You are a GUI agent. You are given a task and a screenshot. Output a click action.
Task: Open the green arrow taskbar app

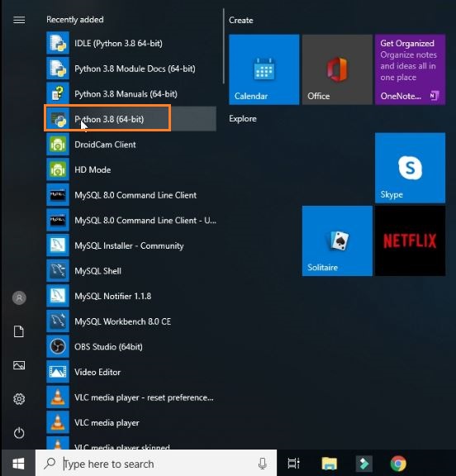(363, 464)
